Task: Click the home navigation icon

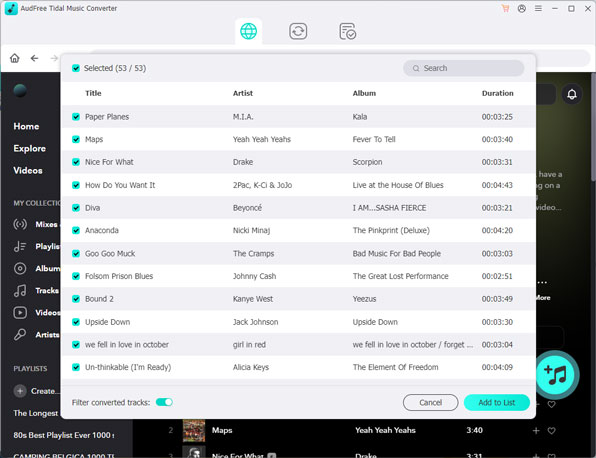Action: click(14, 58)
